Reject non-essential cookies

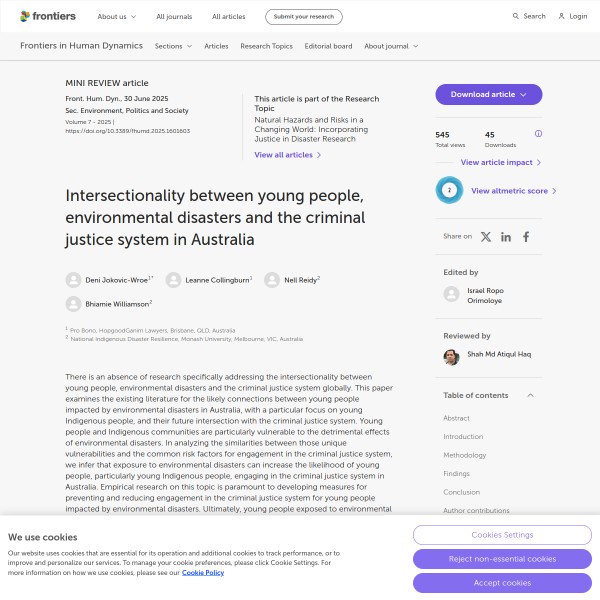point(502,559)
